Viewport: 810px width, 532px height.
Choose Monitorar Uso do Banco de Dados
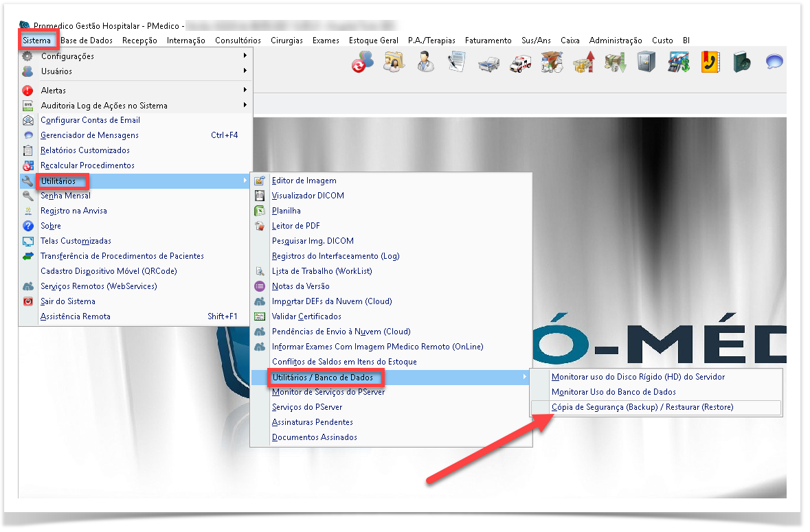tap(614, 392)
